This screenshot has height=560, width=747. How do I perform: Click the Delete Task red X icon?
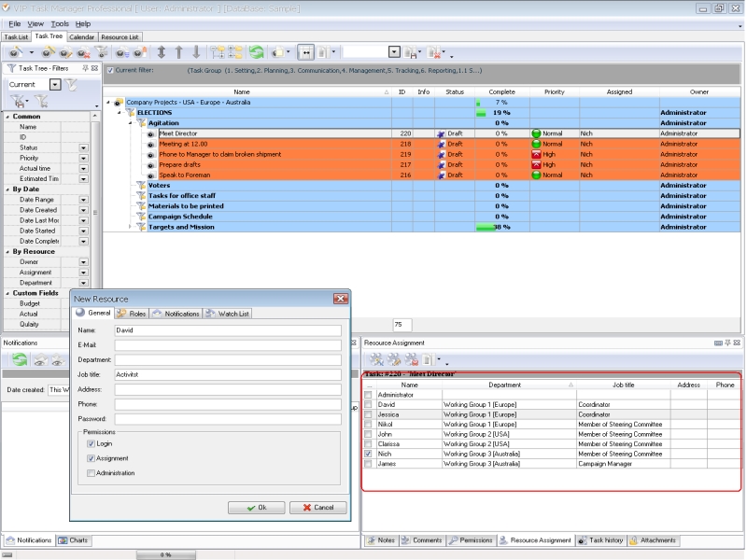pos(83,52)
